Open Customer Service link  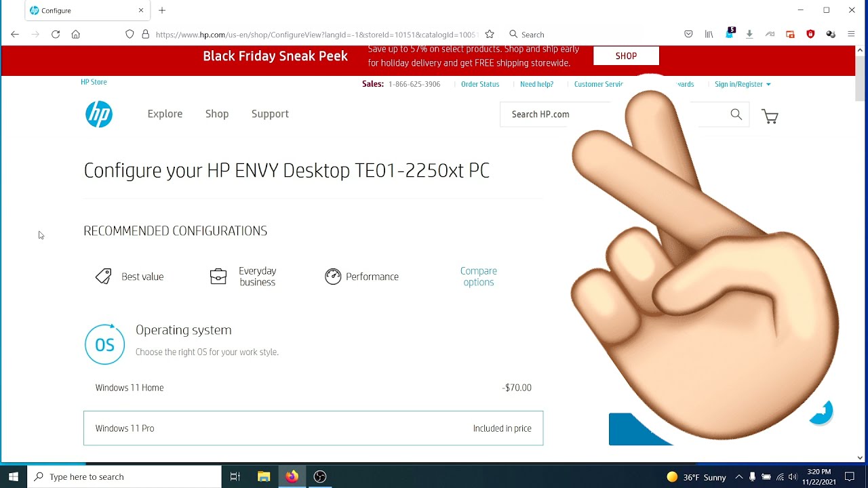click(x=599, y=84)
